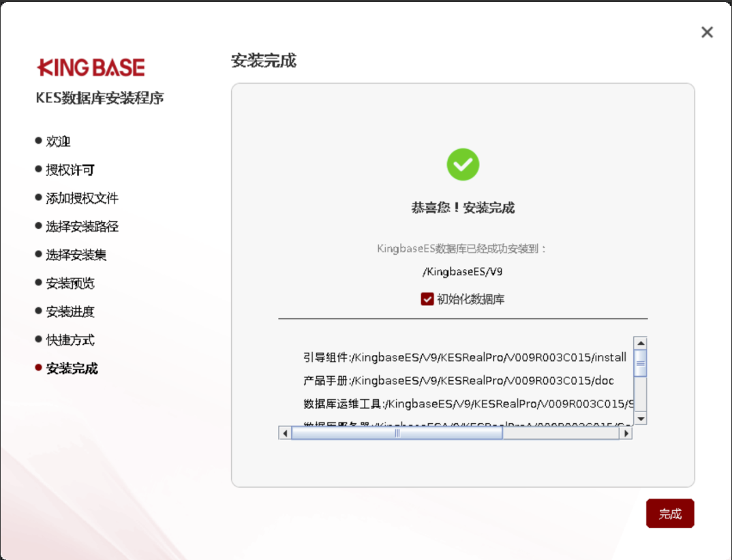
Task: Click the 完成 finish button
Action: [x=670, y=514]
